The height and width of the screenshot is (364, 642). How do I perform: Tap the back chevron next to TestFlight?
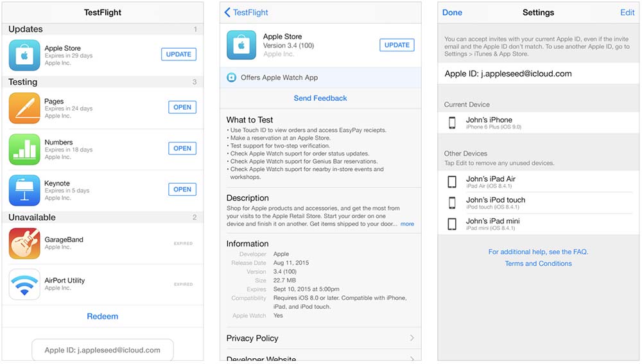[227, 12]
